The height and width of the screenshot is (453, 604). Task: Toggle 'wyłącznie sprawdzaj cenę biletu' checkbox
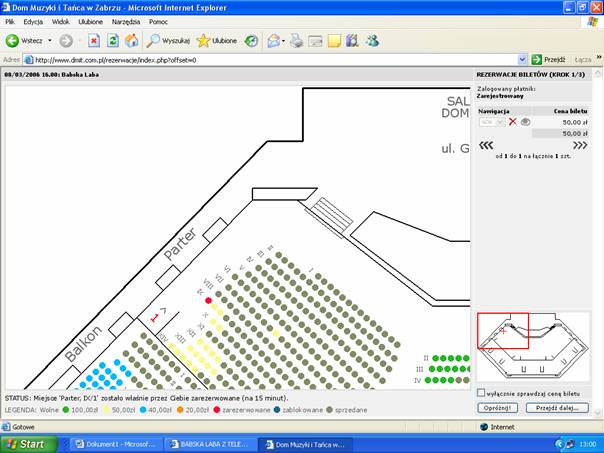(482, 393)
